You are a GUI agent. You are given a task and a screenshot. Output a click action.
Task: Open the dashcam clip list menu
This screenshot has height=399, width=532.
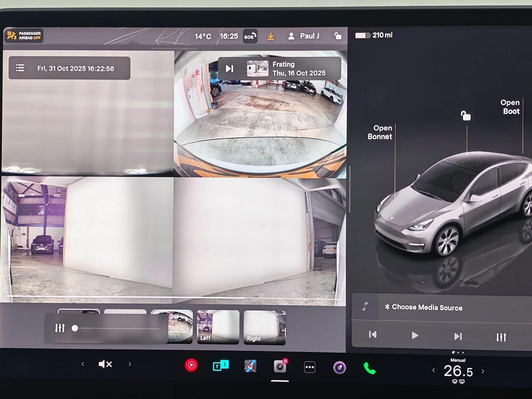point(20,68)
